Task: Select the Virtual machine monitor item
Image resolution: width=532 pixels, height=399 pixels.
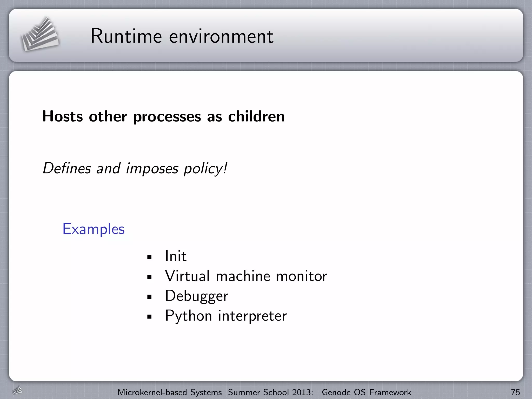Action: [x=246, y=276]
